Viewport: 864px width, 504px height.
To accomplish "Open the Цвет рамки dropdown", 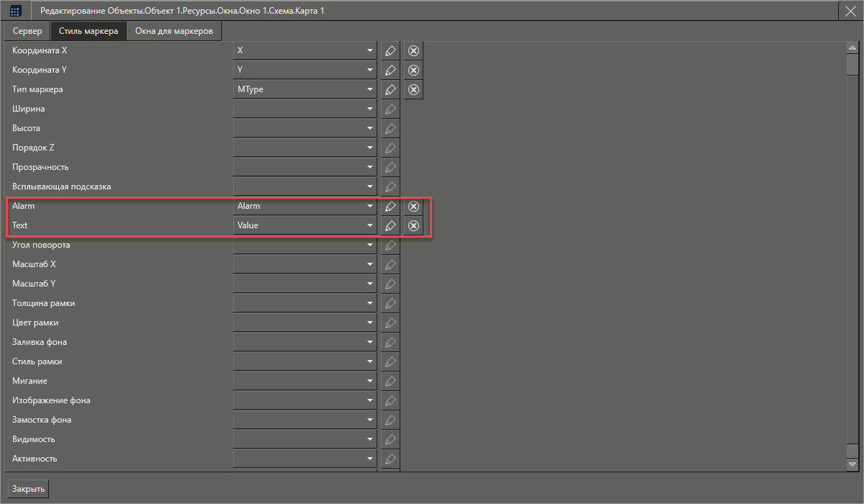I will click(x=369, y=323).
